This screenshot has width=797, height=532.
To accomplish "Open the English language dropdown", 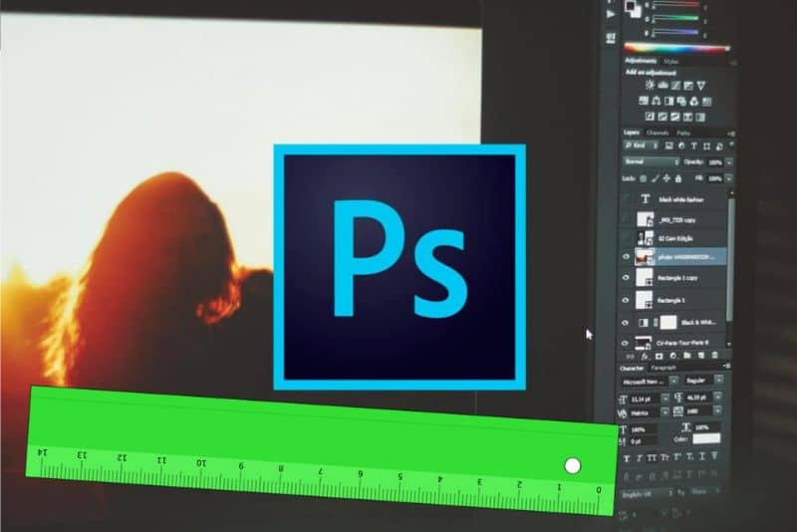I will 649,494.
